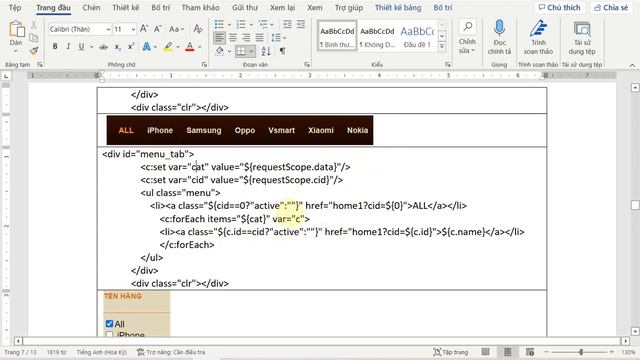Click the Chia sẻ share button

tap(611, 7)
